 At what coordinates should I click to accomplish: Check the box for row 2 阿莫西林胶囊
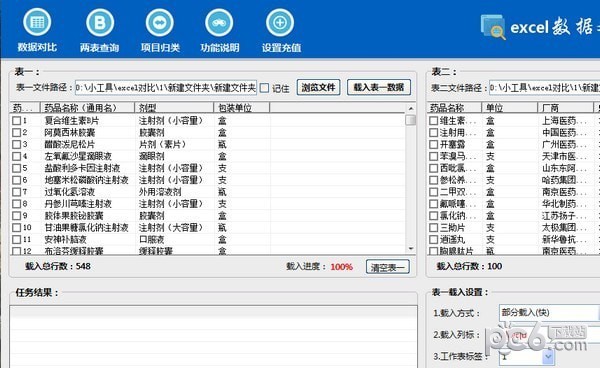(16, 133)
